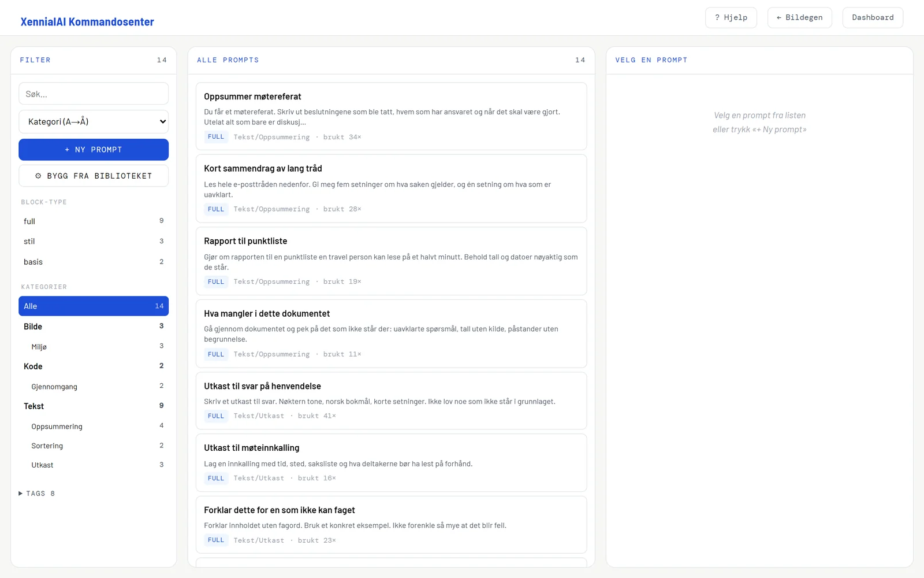Filter by block type full
This screenshot has height=578, width=924.
click(94, 221)
